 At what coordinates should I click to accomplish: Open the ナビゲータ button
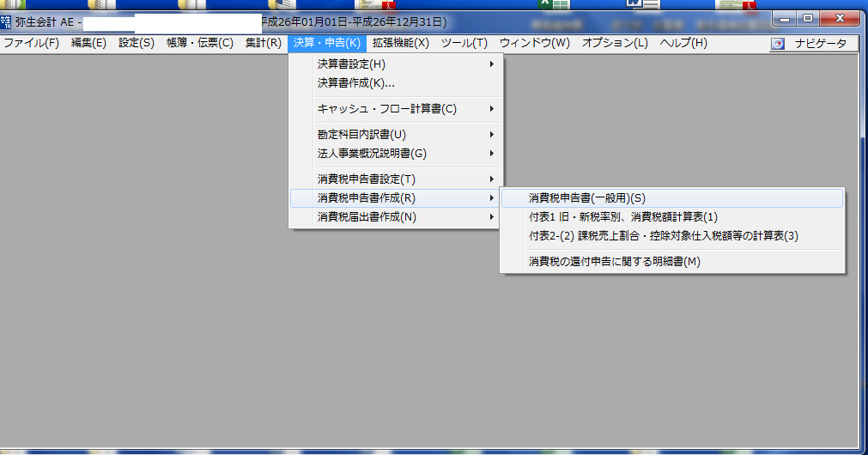point(814,44)
